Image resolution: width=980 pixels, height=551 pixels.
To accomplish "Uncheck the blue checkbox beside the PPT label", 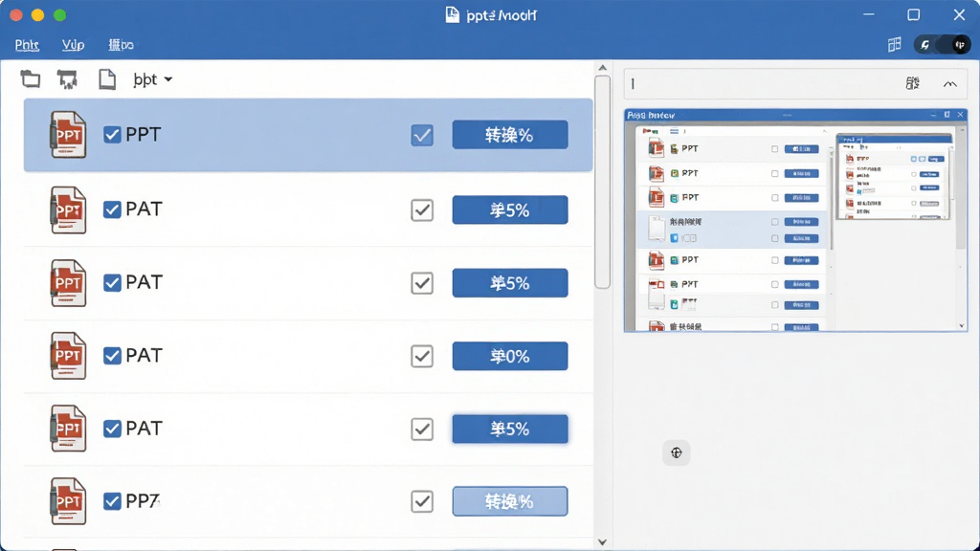I will click(x=112, y=134).
